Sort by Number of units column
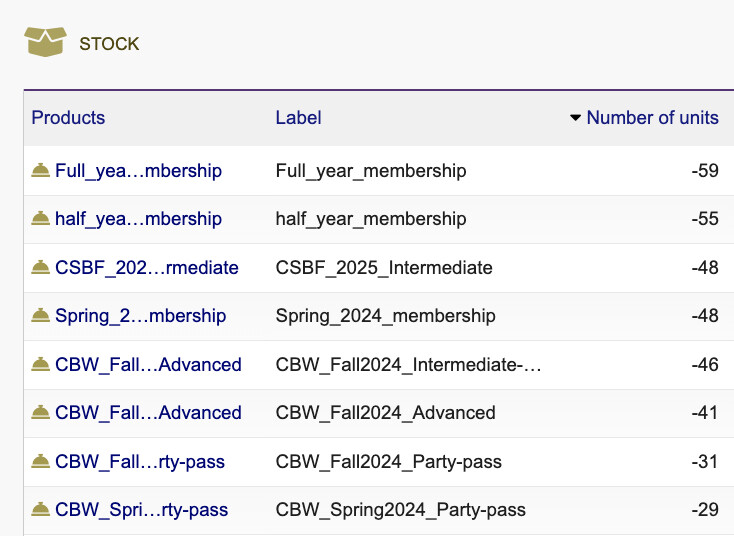 tap(653, 117)
